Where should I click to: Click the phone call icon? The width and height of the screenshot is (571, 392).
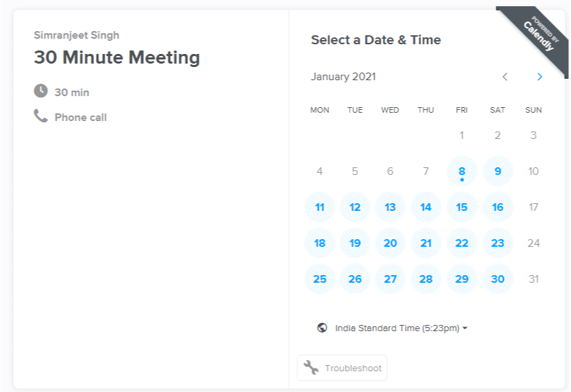tap(41, 116)
